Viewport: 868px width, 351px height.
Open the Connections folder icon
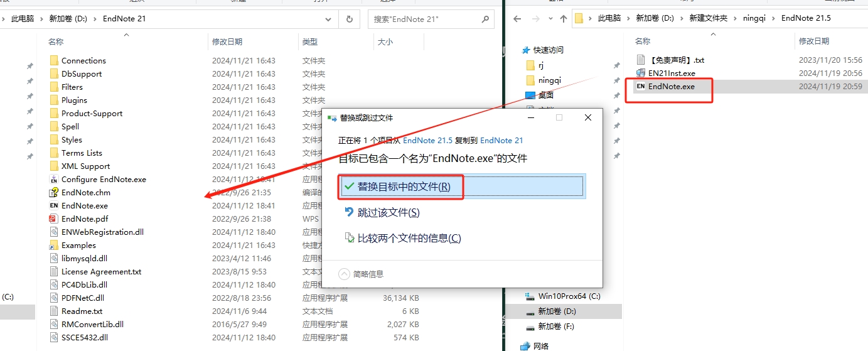tap(54, 61)
